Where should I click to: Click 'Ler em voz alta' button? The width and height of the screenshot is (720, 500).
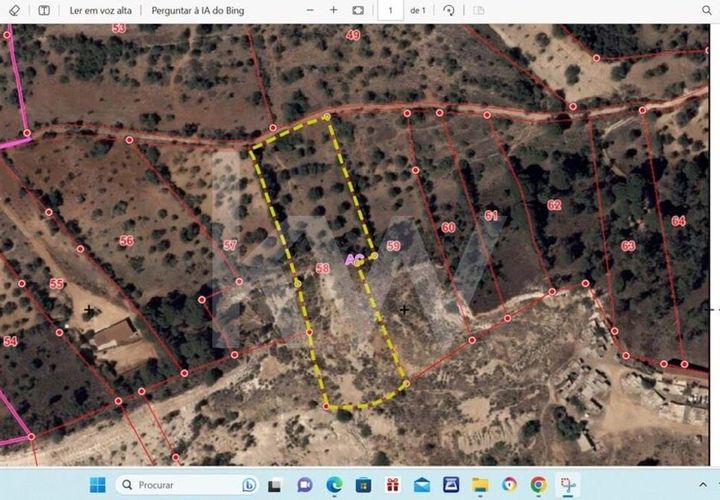pos(101,10)
